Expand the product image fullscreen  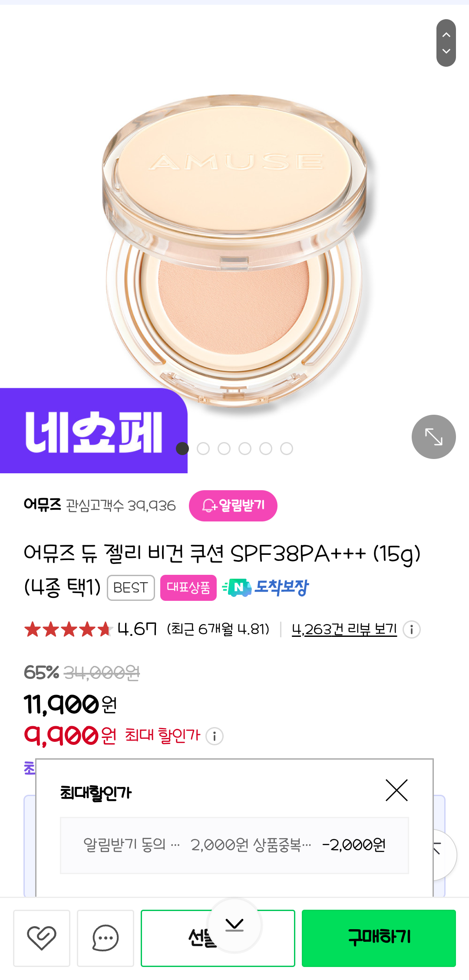click(433, 437)
